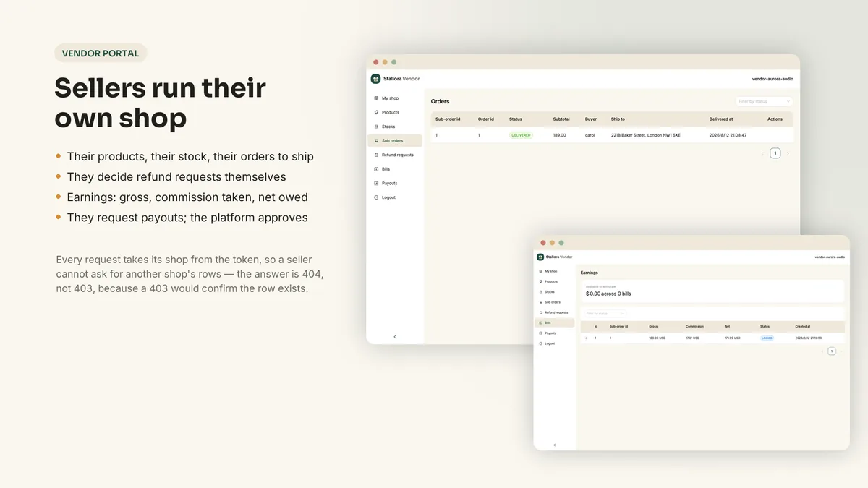Open Bills icon in Orders window sidebar
The image size is (868, 488).
376,169
